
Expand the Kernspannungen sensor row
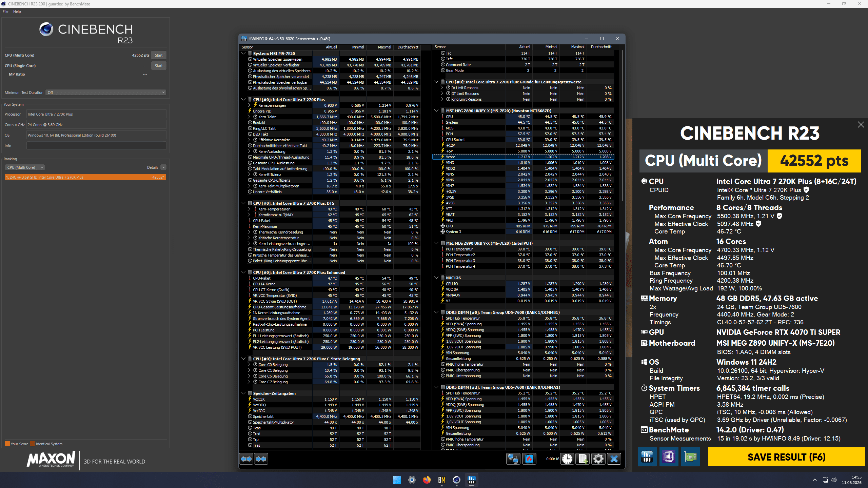[249, 105]
